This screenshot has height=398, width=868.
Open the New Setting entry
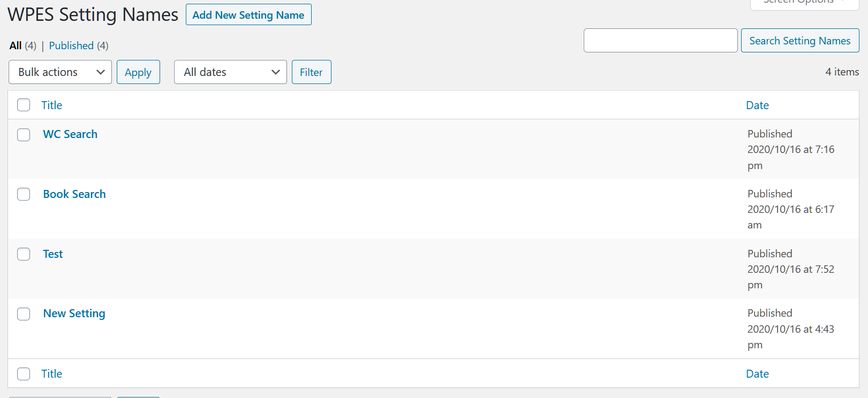click(x=74, y=313)
